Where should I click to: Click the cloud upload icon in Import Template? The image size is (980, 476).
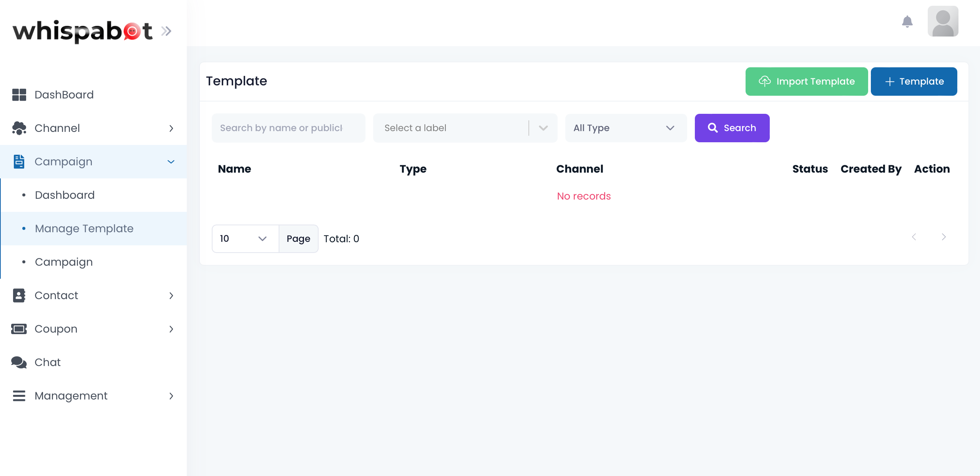[x=764, y=81]
